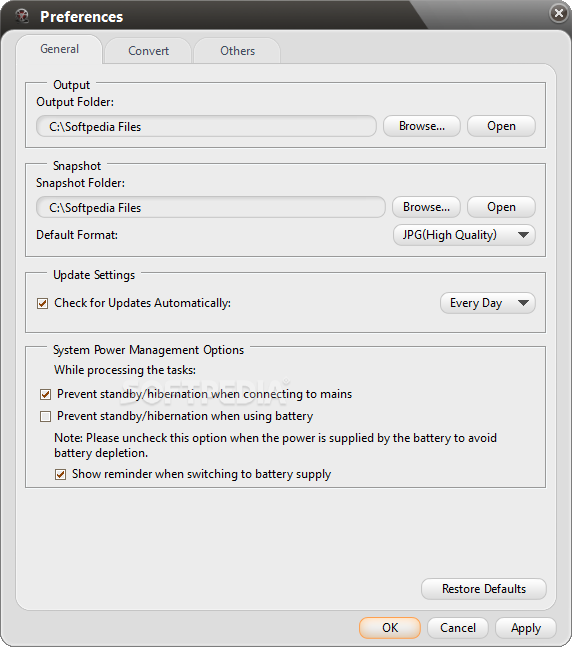Expand the Every Day update frequency dropdown

pos(487,303)
